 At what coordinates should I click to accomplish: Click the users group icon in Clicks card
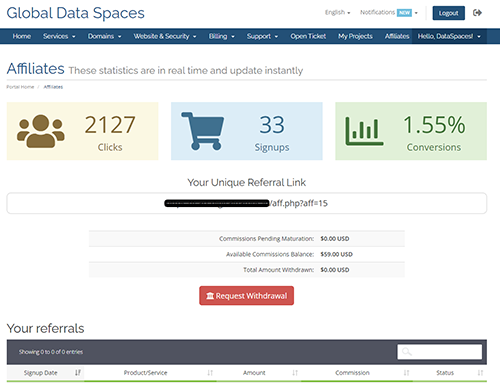click(x=41, y=131)
